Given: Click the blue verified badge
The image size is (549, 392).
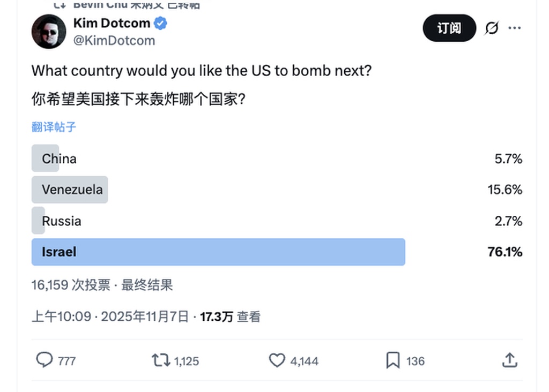Looking at the screenshot, I should point(161,23).
